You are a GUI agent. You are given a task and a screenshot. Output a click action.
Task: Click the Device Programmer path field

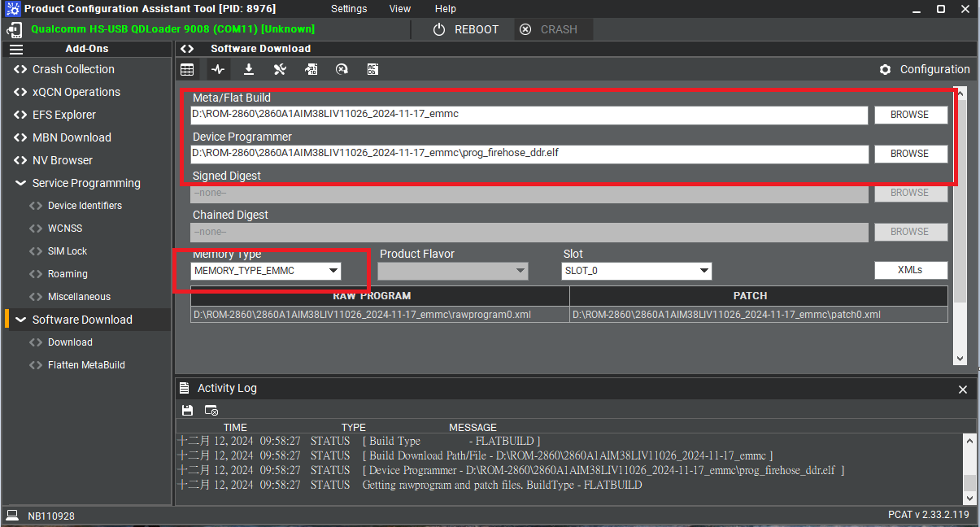coord(529,154)
